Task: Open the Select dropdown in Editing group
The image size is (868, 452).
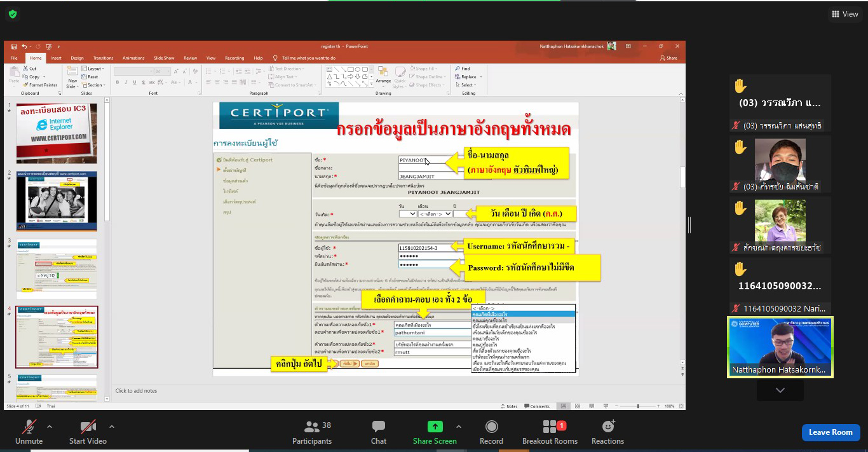Action: pyautogui.click(x=465, y=85)
